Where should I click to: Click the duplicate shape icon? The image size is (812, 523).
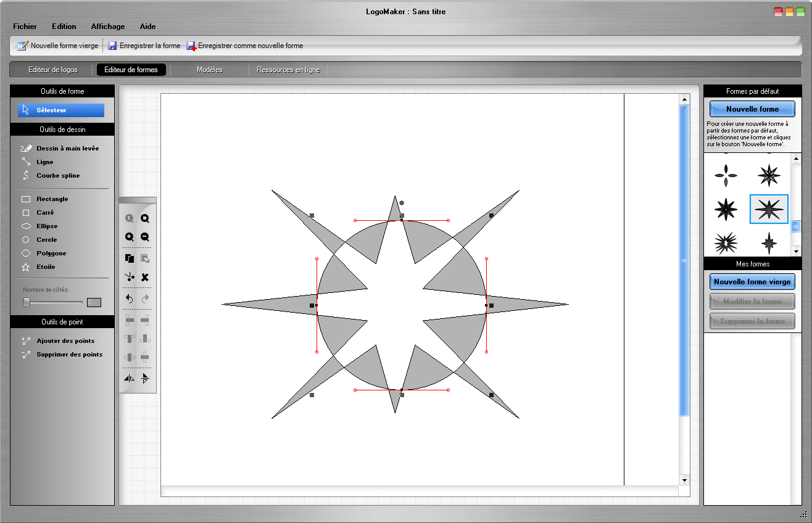pos(130,258)
